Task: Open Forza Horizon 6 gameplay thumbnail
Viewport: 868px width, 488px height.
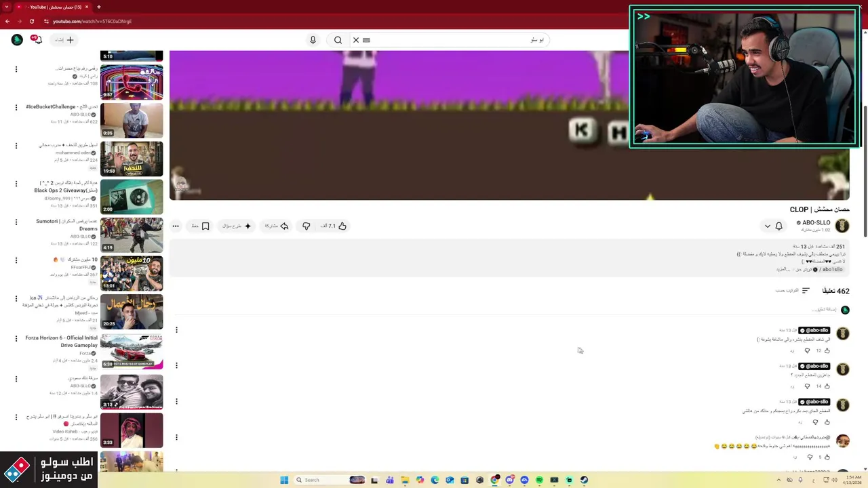Action: coord(132,350)
